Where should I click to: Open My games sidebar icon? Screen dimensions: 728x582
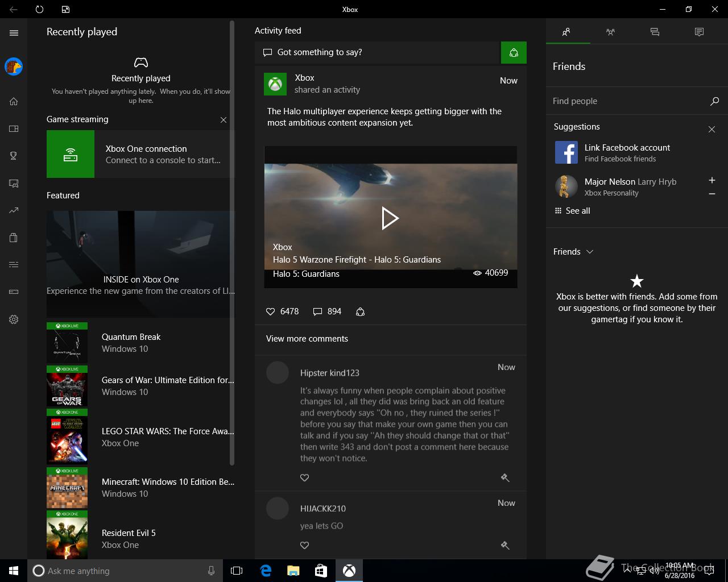(14, 128)
